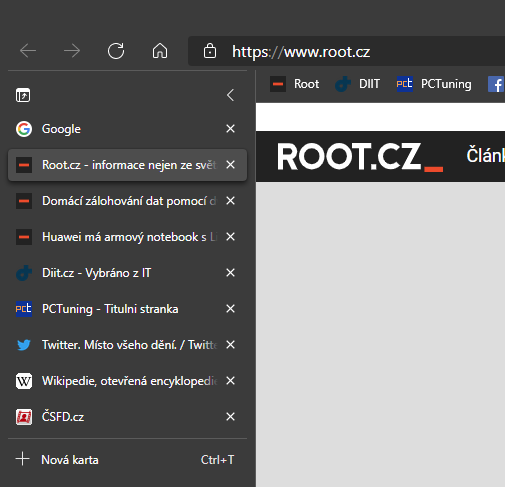
Task: Click the Twitter bird favicon
Action: 24,345
